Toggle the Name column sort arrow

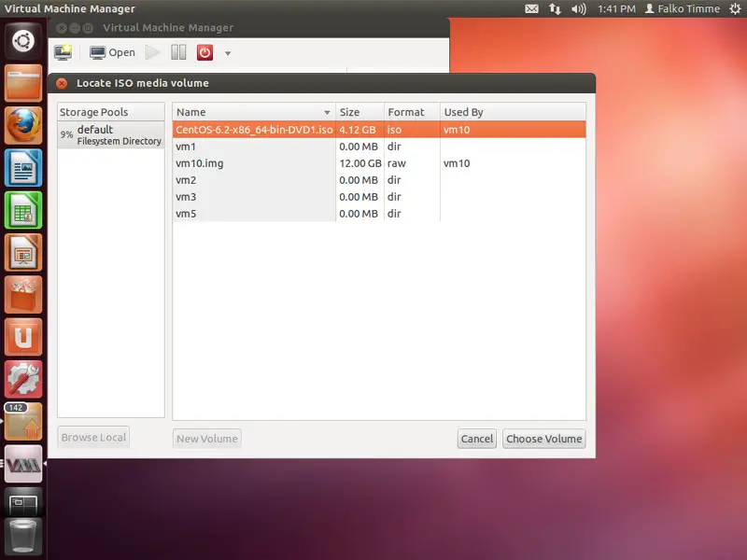tap(327, 112)
